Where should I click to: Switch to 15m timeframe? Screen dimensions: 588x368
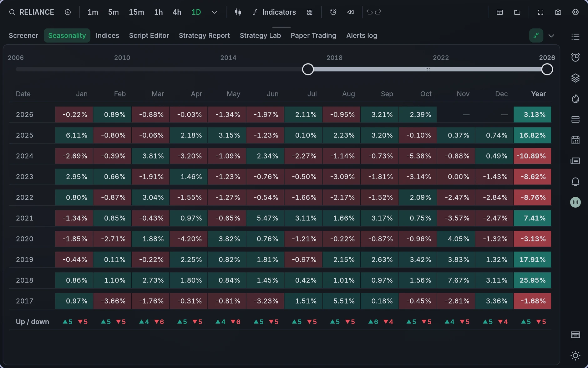click(x=136, y=12)
